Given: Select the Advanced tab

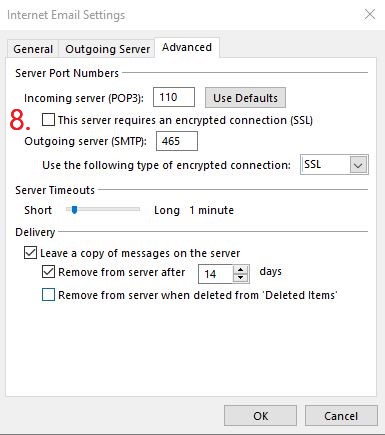Looking at the screenshot, I should [x=187, y=47].
